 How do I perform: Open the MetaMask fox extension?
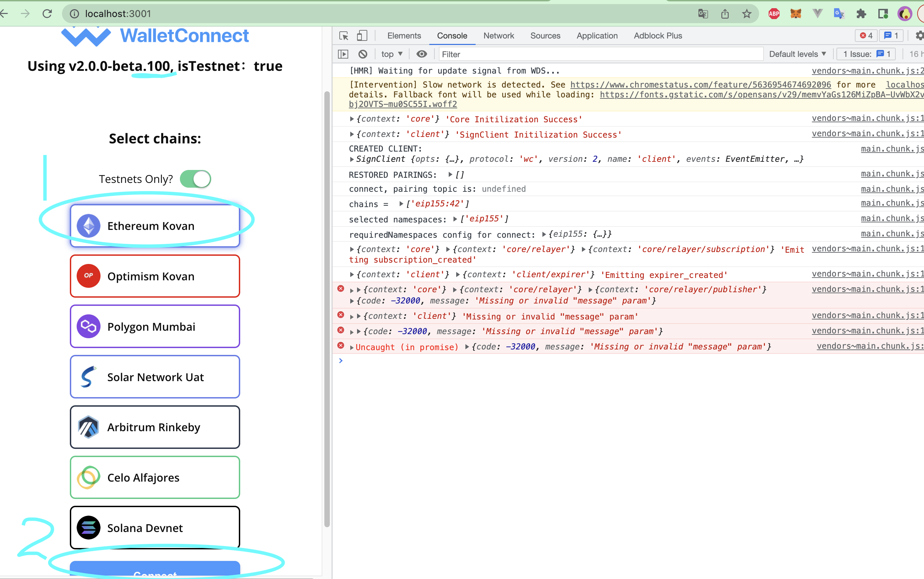796,14
